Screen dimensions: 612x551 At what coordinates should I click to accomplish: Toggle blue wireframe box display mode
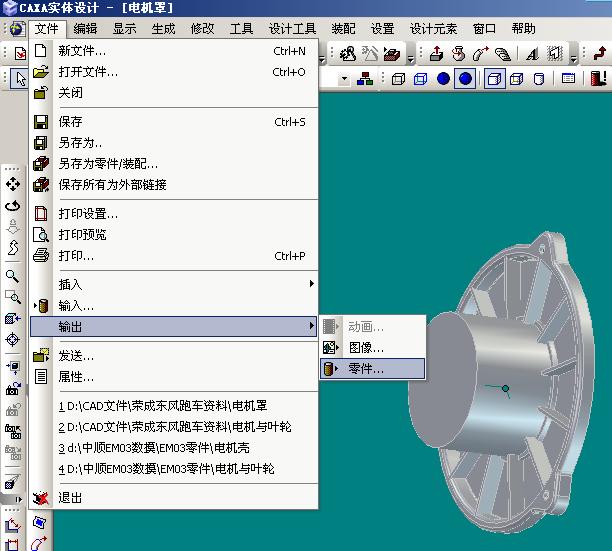[420, 79]
